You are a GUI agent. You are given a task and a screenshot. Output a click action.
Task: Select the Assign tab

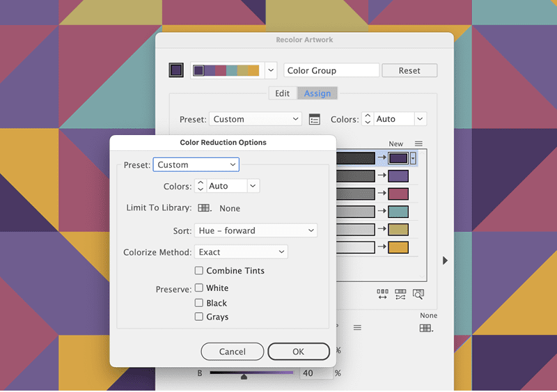(x=317, y=93)
